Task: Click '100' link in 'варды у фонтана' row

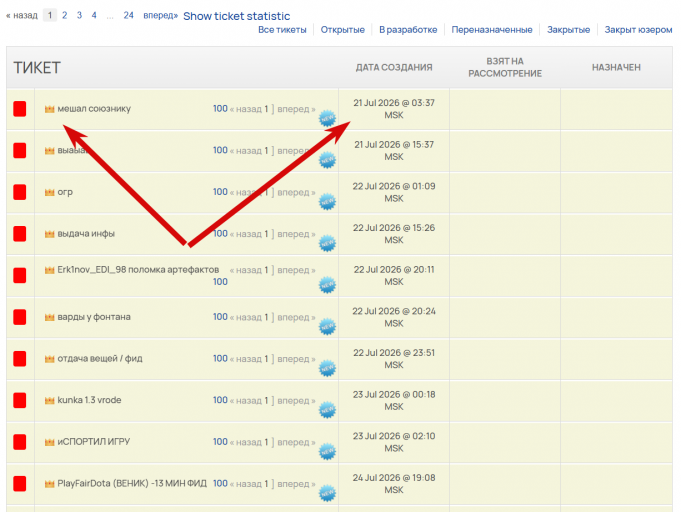Action: (220, 317)
